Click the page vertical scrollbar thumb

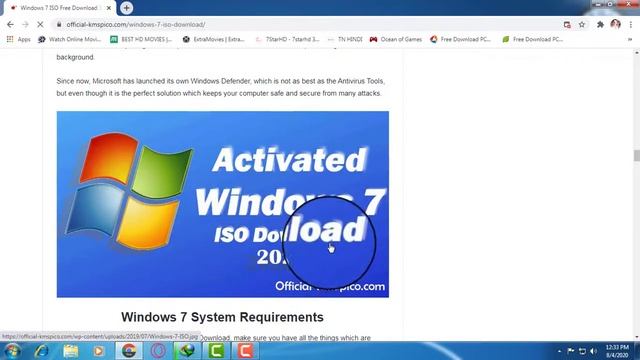click(x=636, y=156)
